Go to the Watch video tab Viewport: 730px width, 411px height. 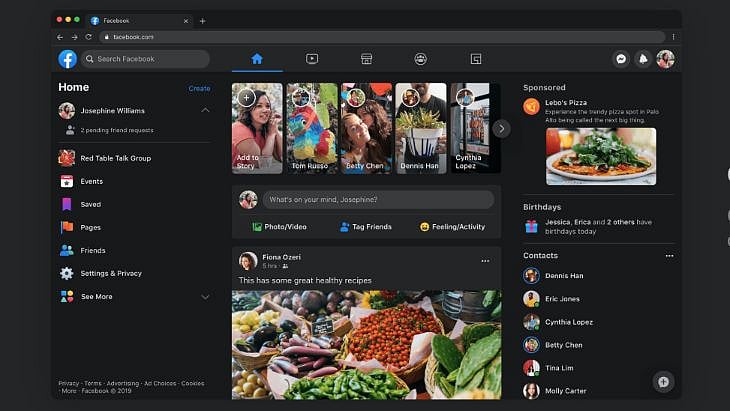click(x=312, y=59)
